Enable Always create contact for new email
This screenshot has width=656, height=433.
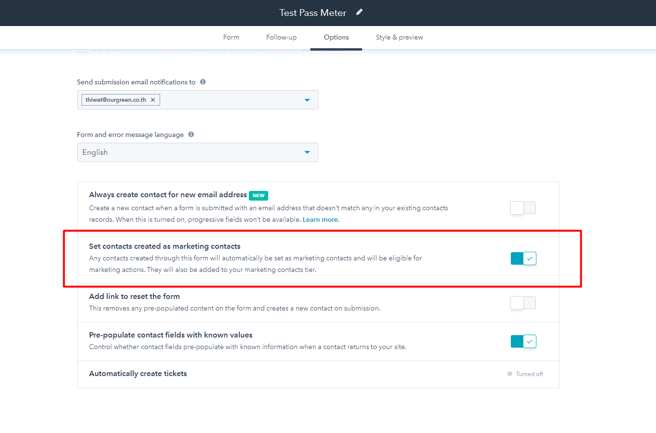pos(523,208)
